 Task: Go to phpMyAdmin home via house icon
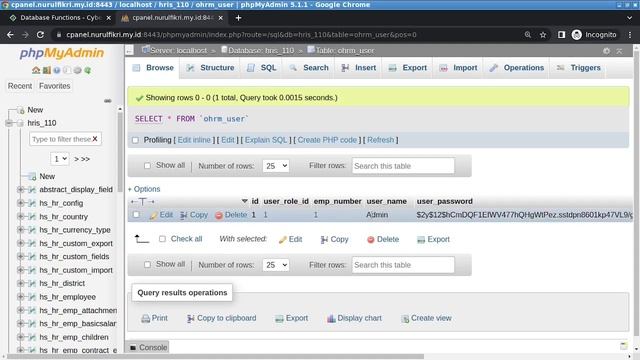36,70
